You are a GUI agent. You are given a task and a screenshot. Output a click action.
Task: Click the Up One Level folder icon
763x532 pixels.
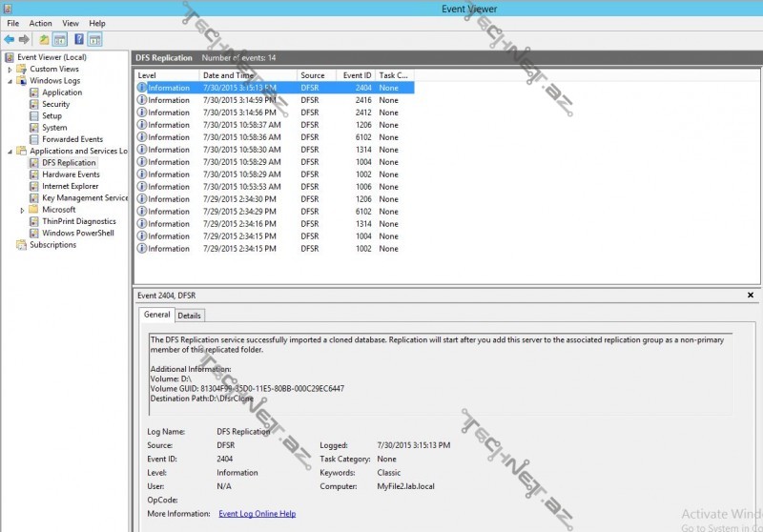[44, 39]
